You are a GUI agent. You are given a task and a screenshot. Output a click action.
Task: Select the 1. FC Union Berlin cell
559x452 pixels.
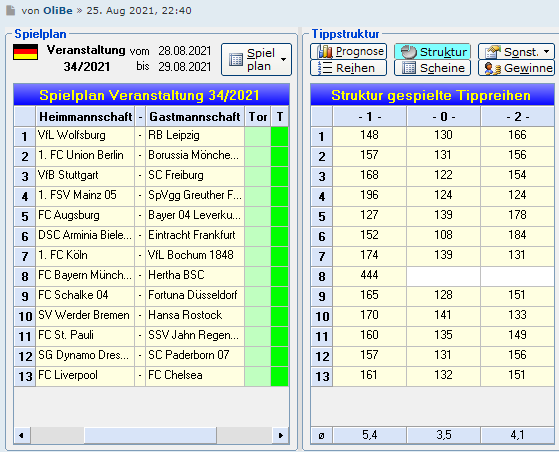(x=85, y=156)
